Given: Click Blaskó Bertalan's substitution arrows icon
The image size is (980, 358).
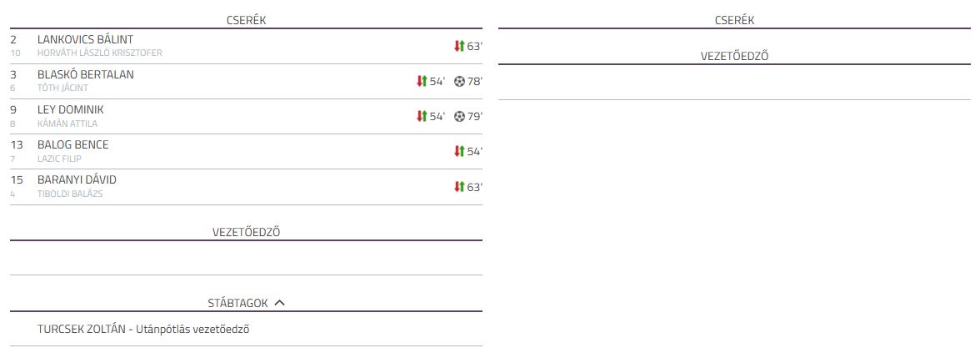Looking at the screenshot, I should (422, 81).
